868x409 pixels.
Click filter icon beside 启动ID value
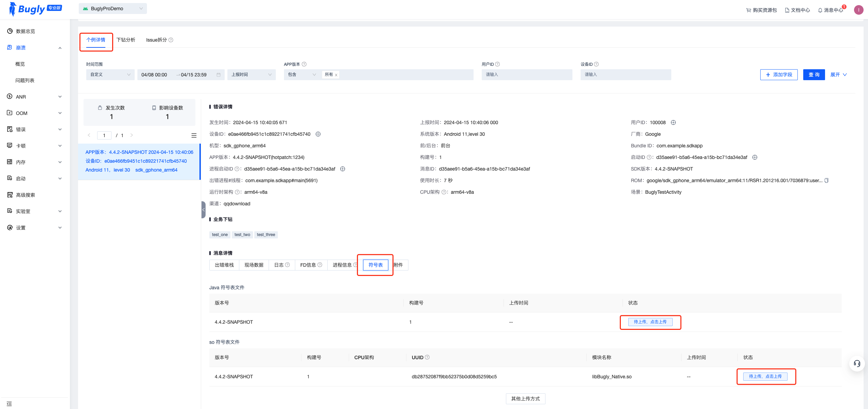click(755, 157)
